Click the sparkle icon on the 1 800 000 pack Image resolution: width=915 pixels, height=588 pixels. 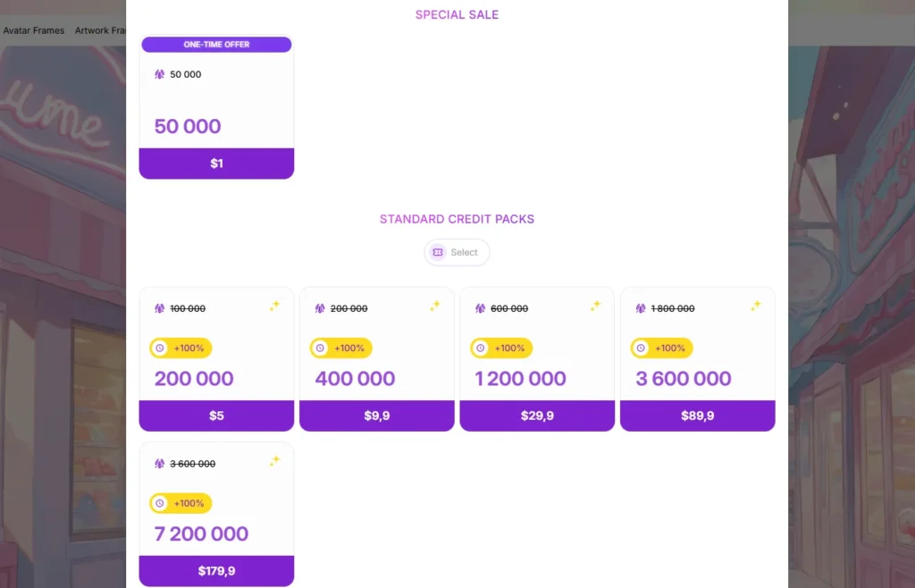click(x=756, y=306)
